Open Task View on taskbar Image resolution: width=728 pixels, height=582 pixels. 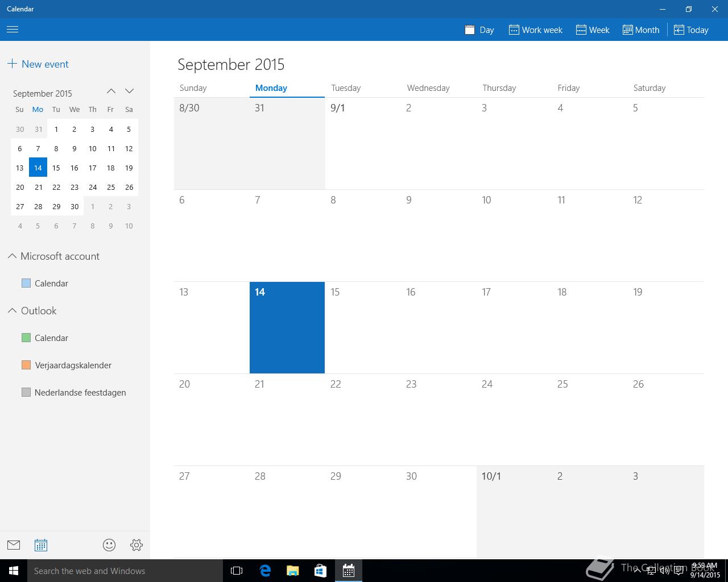pyautogui.click(x=237, y=571)
